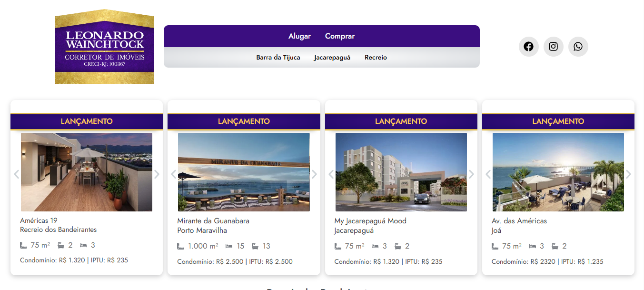Show next photo of Américas 19
Screen dimensions: 644x290
pos(157,174)
